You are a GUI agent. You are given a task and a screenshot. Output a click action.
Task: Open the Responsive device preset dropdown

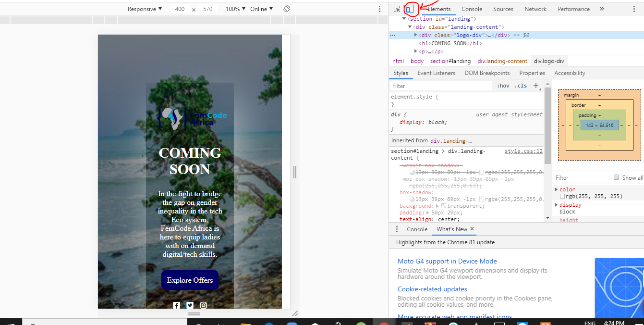(x=145, y=8)
